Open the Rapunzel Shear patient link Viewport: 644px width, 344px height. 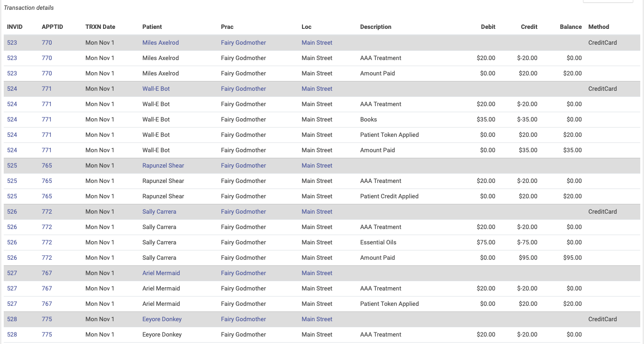[x=163, y=165]
